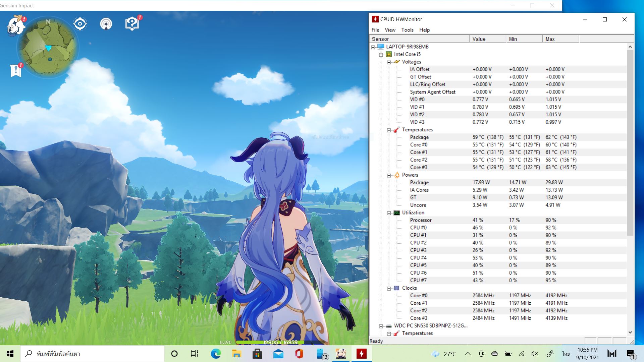Open the Windows Start menu
644x362 pixels.
(10, 354)
